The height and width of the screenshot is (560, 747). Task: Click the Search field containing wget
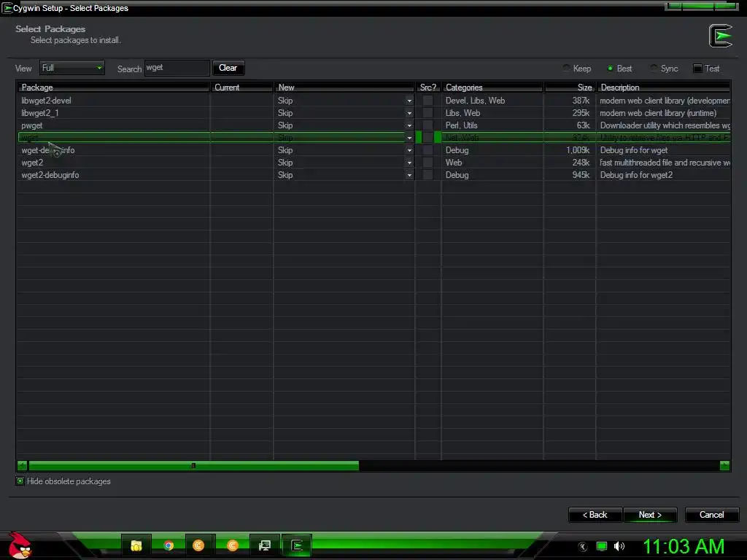point(177,68)
